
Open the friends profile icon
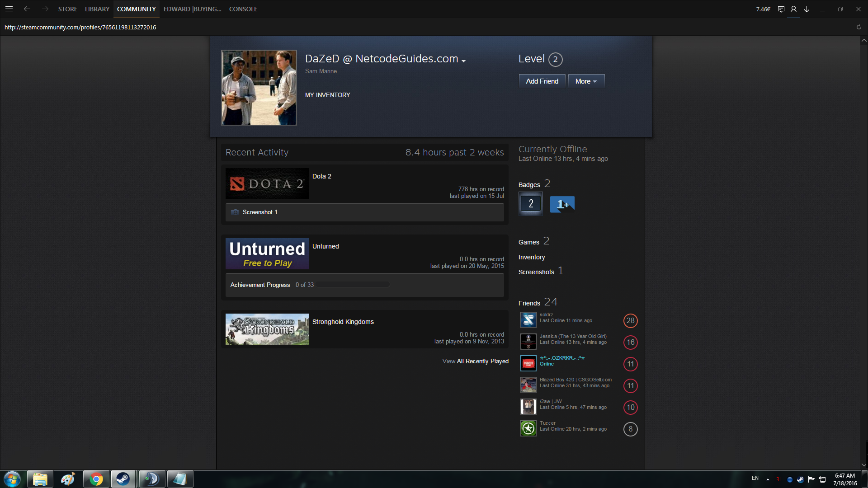[x=793, y=9]
